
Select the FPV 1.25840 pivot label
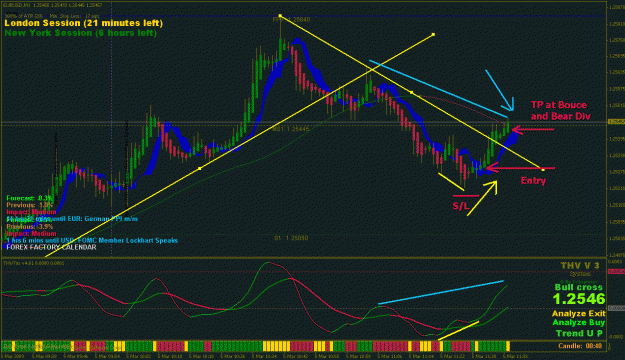click(291, 19)
